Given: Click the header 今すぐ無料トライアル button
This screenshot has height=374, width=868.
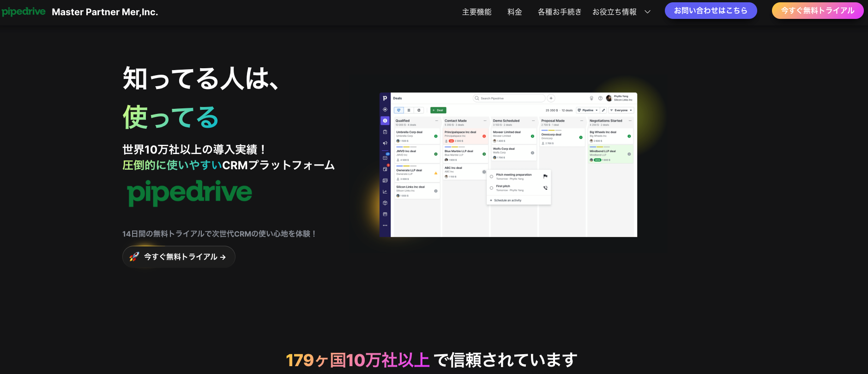Looking at the screenshot, I should [818, 11].
